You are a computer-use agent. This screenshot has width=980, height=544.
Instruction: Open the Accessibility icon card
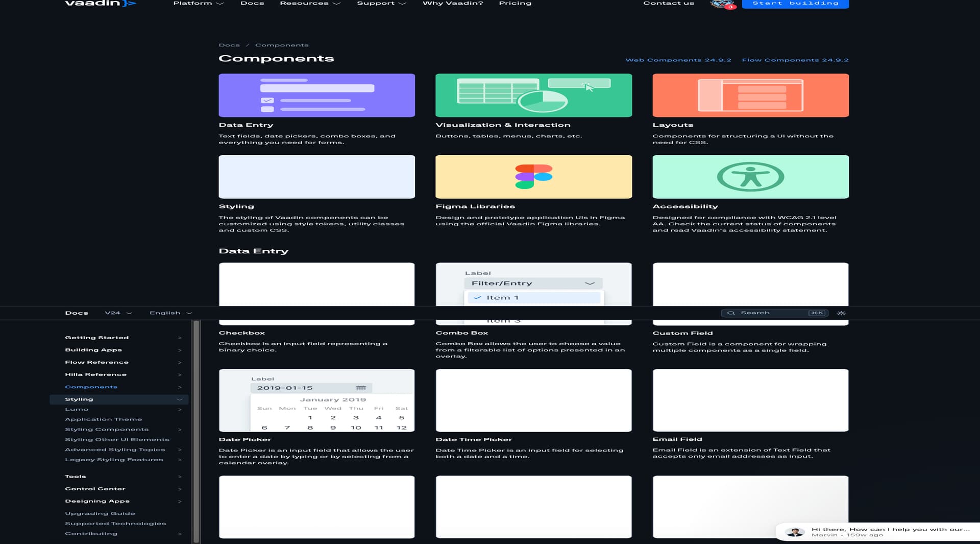coord(750,177)
